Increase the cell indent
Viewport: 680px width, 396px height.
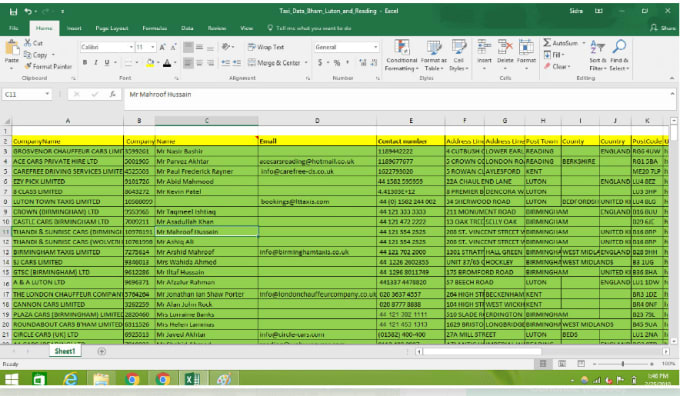tap(237, 63)
